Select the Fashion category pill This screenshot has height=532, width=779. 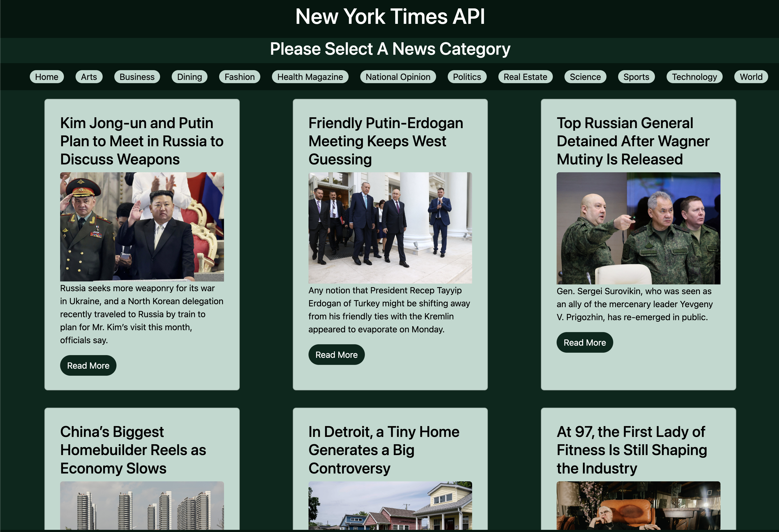coord(239,77)
